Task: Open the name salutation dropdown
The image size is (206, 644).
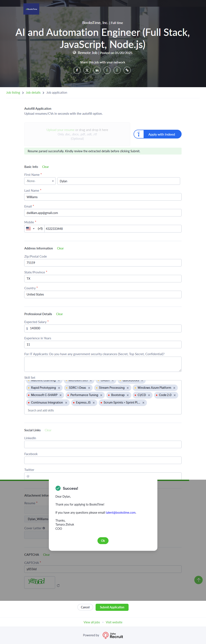Action: (40, 181)
